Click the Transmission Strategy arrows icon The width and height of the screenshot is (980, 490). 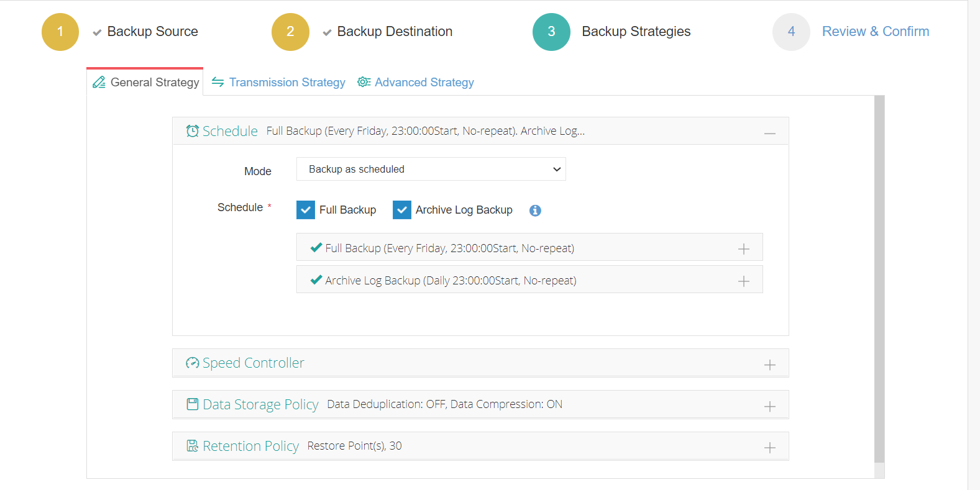pos(218,82)
